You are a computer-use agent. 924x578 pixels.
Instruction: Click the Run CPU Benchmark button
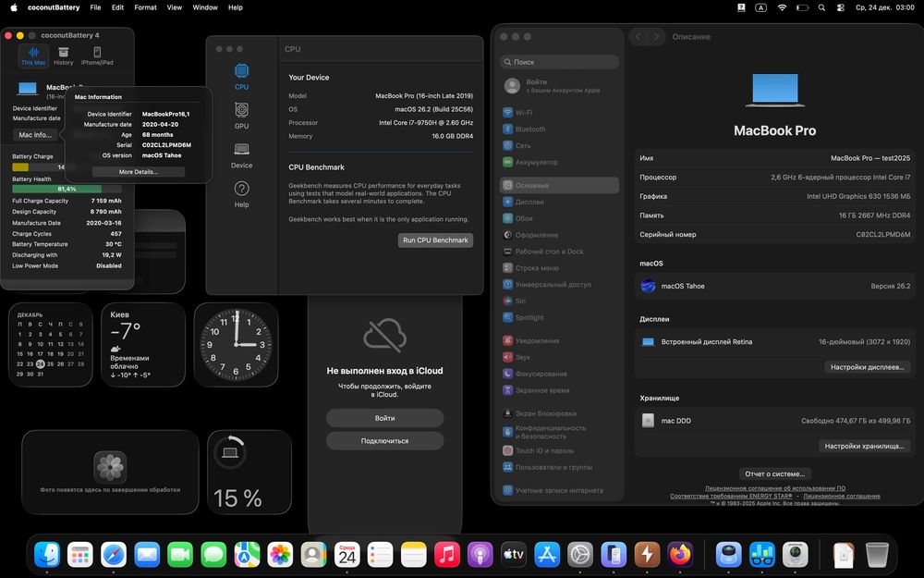pyautogui.click(x=435, y=240)
